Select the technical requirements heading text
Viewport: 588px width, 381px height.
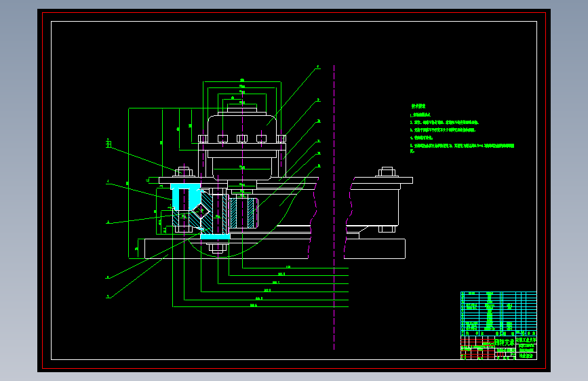click(x=418, y=106)
